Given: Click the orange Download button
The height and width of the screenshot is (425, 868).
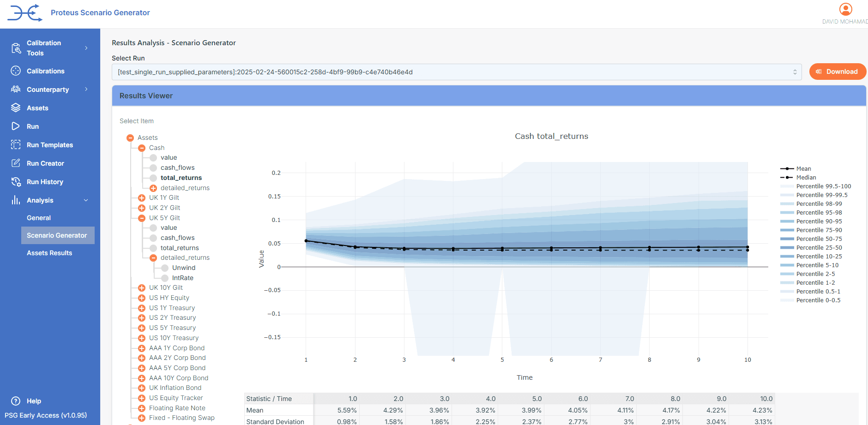Looking at the screenshot, I should 837,72.
